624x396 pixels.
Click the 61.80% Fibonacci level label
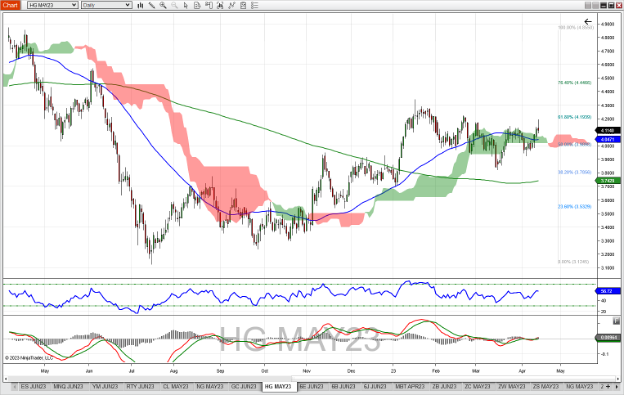point(575,117)
